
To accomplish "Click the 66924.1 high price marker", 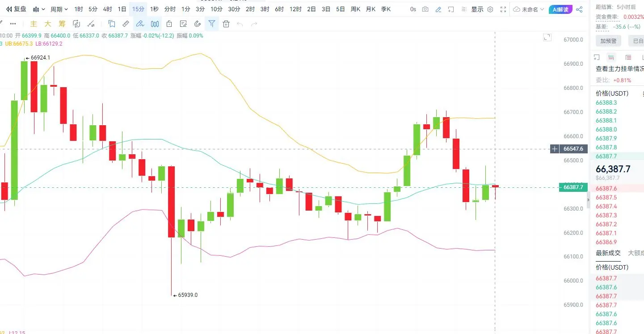I will [x=38, y=58].
